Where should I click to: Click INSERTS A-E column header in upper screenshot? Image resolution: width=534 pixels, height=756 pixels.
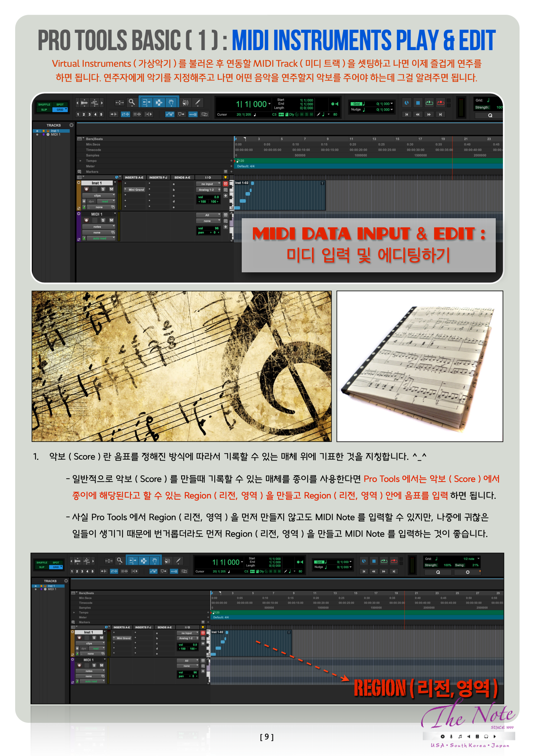click(x=134, y=177)
